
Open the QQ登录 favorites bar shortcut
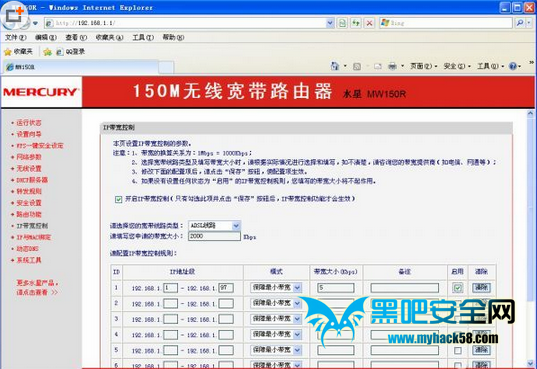click(x=70, y=52)
